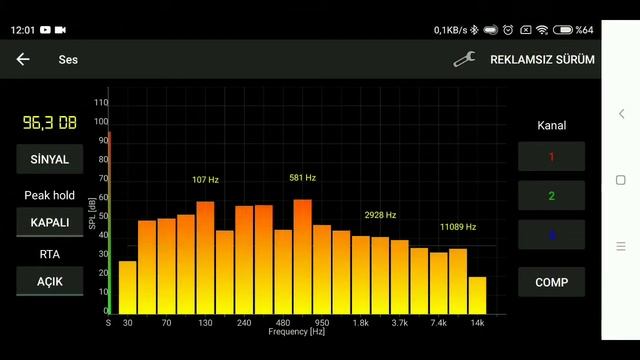Image resolution: width=640 pixels, height=360 pixels.
Task: Toggle RTA AÇIK button
Action: tap(50, 281)
